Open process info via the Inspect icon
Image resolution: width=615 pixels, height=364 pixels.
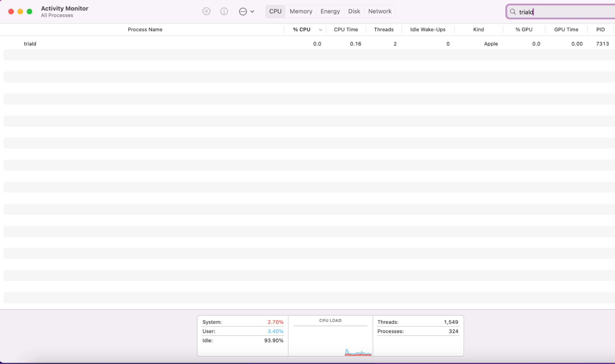coord(224,11)
